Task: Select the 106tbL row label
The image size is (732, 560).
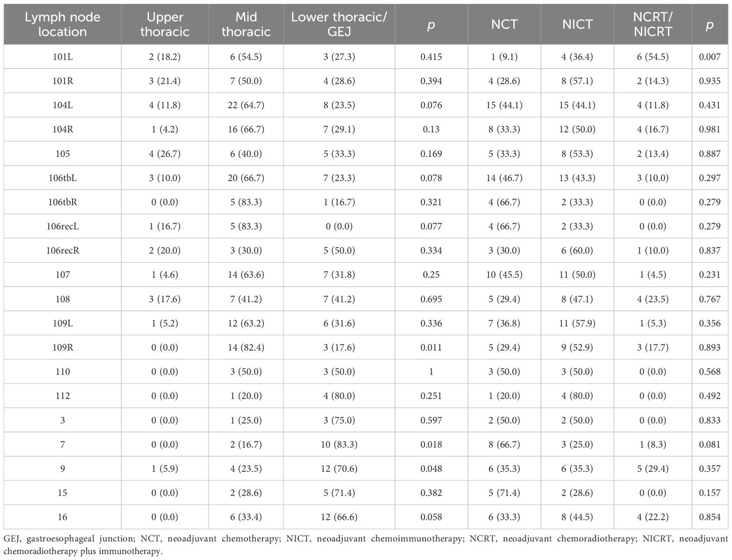Action: tap(63, 178)
